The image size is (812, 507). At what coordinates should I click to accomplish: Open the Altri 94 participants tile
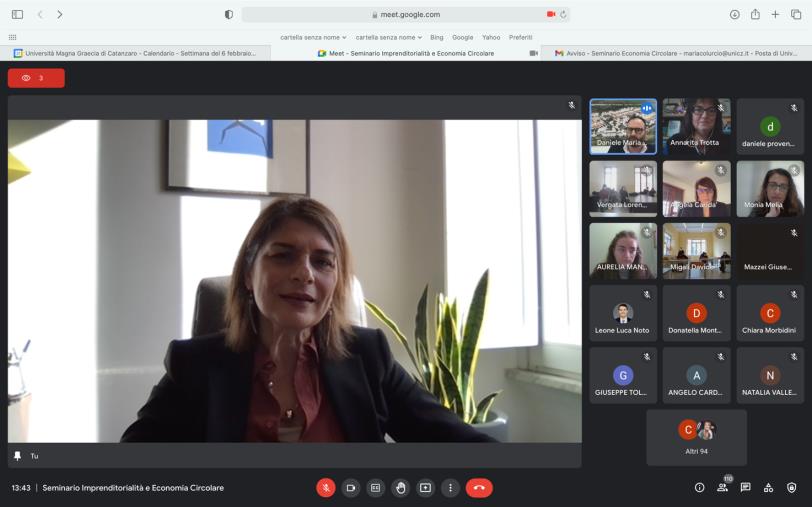tap(696, 437)
